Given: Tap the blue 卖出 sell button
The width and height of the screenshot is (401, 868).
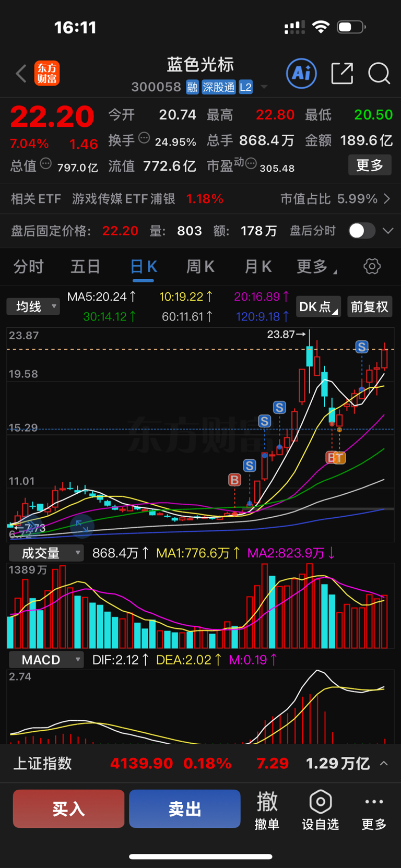Looking at the screenshot, I should pos(185,808).
